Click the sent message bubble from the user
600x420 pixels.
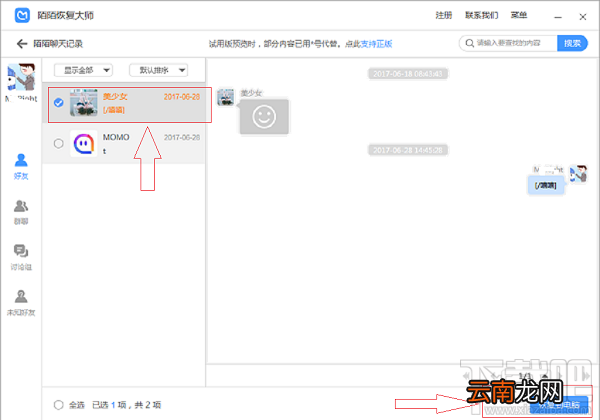(546, 186)
